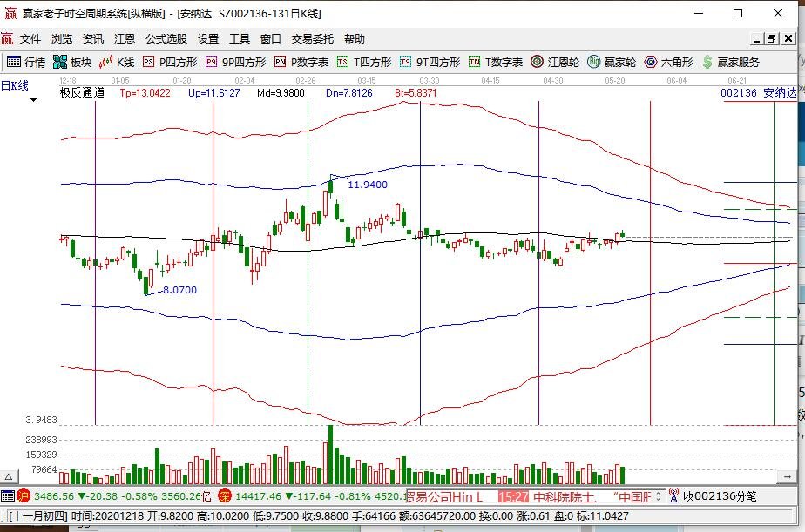Click the red 赢 logo in menu bar
The image size is (805, 532).
point(7,38)
